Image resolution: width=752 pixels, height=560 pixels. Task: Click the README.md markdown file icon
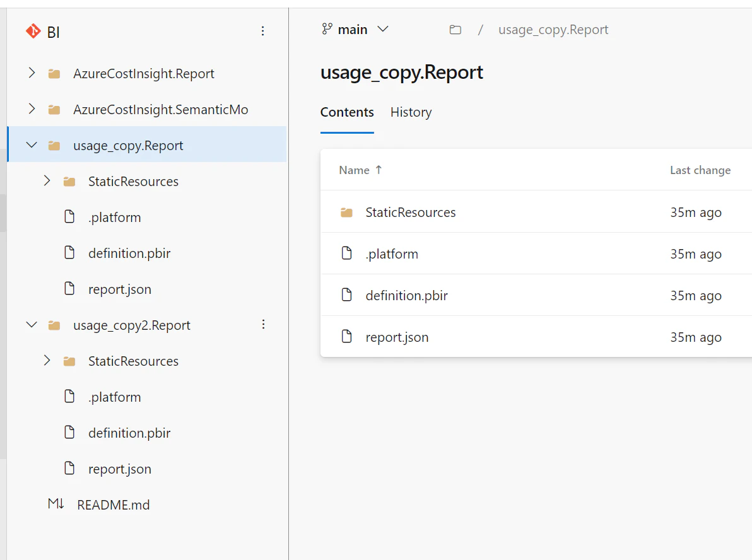(56, 505)
